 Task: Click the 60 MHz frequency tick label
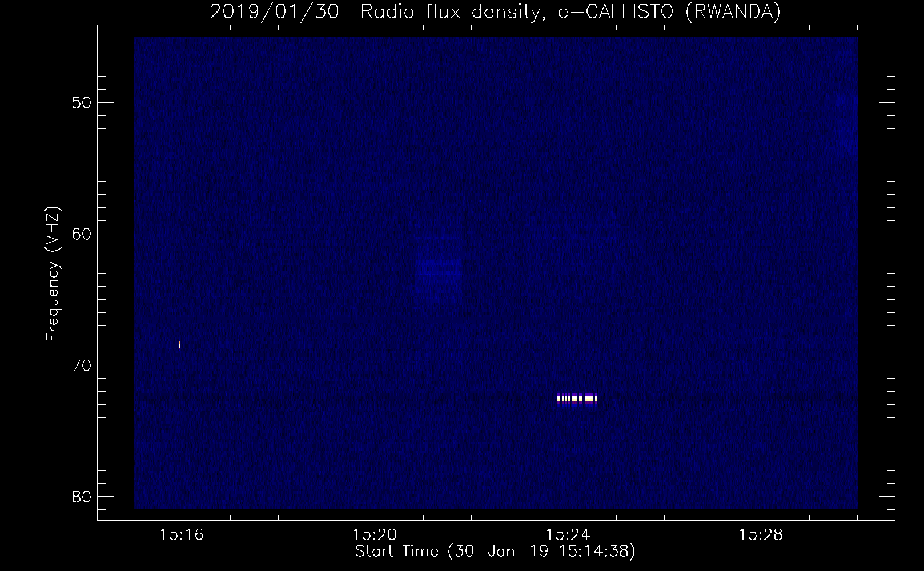tap(82, 235)
